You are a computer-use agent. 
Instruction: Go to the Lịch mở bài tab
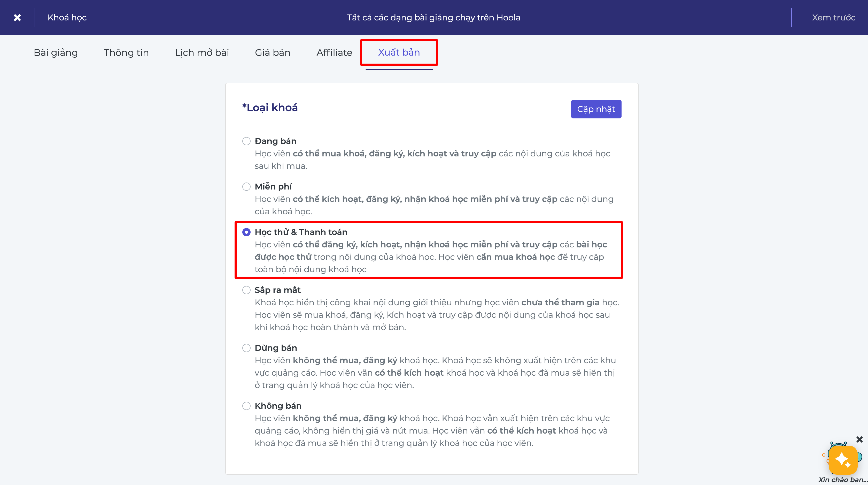(x=202, y=53)
